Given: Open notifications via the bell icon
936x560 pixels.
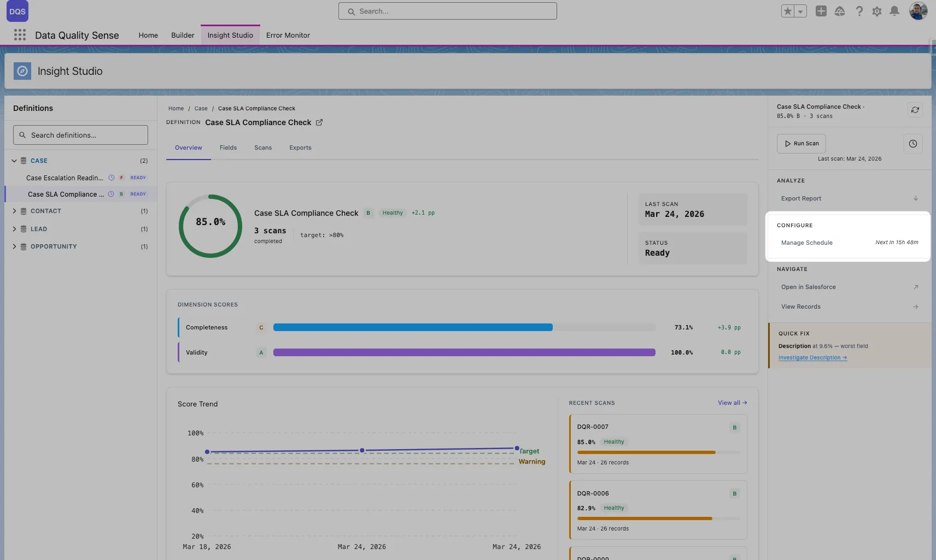Looking at the screenshot, I should coord(895,11).
